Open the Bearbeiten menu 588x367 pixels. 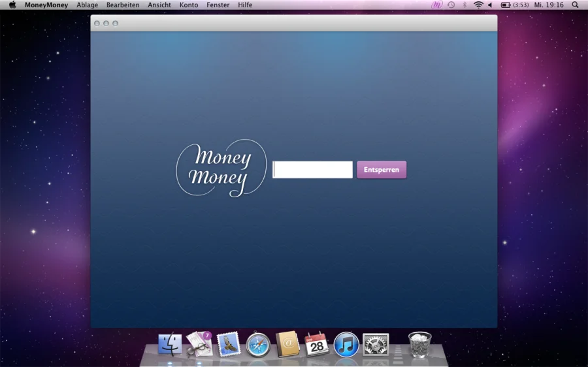[123, 5]
